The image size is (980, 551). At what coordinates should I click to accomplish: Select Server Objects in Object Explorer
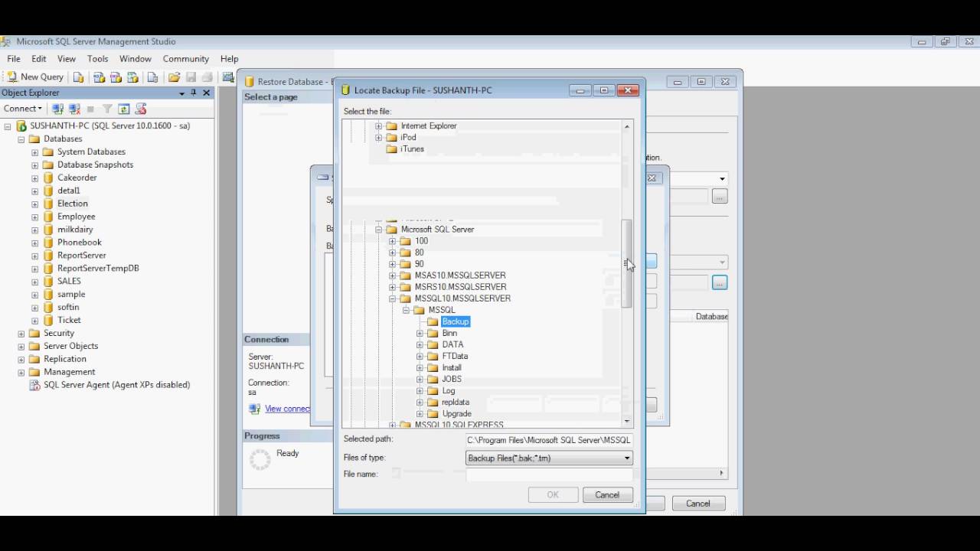[70, 346]
